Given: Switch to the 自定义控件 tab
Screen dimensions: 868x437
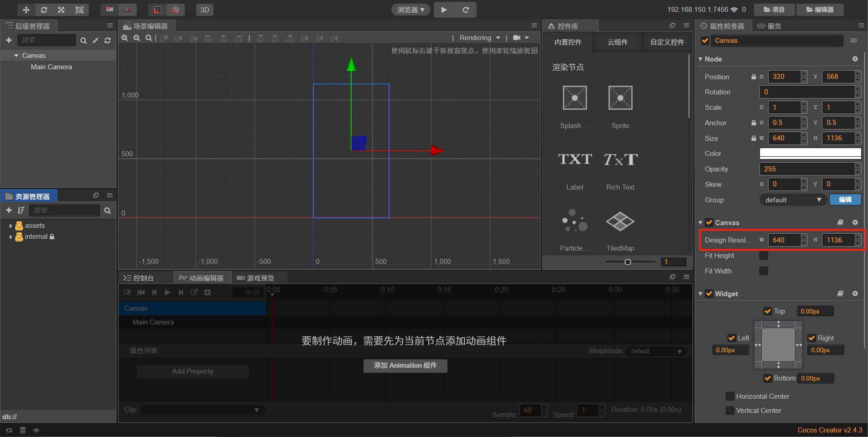Looking at the screenshot, I should pos(667,42).
